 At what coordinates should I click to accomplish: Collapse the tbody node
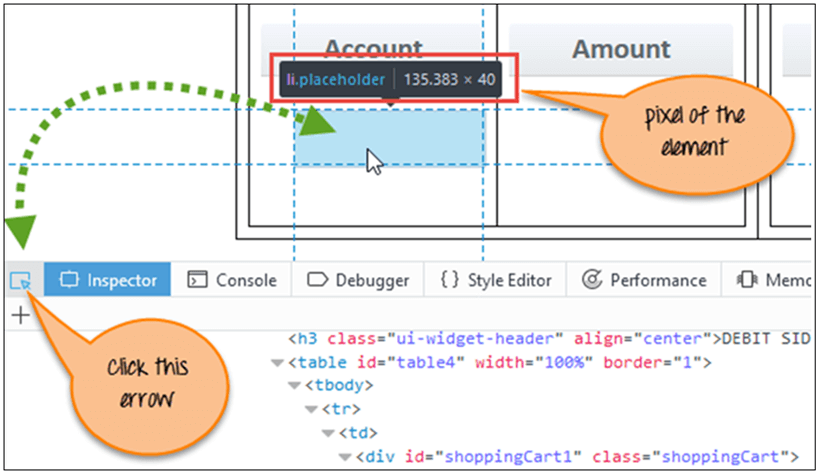(x=294, y=385)
